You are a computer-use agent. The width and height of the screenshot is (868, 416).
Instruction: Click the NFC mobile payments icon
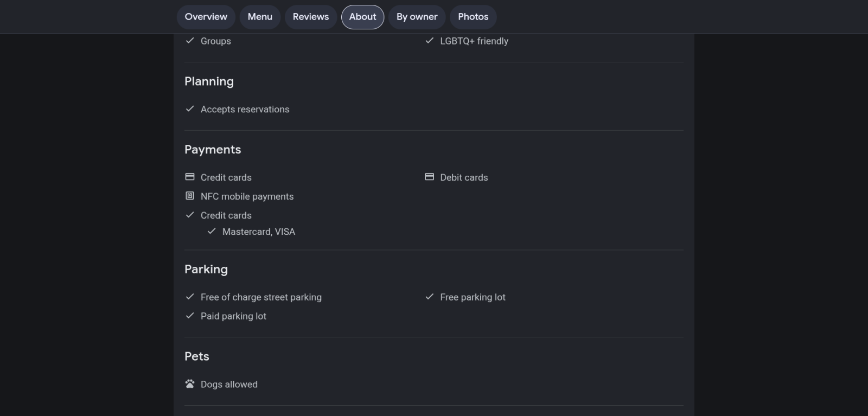click(190, 196)
